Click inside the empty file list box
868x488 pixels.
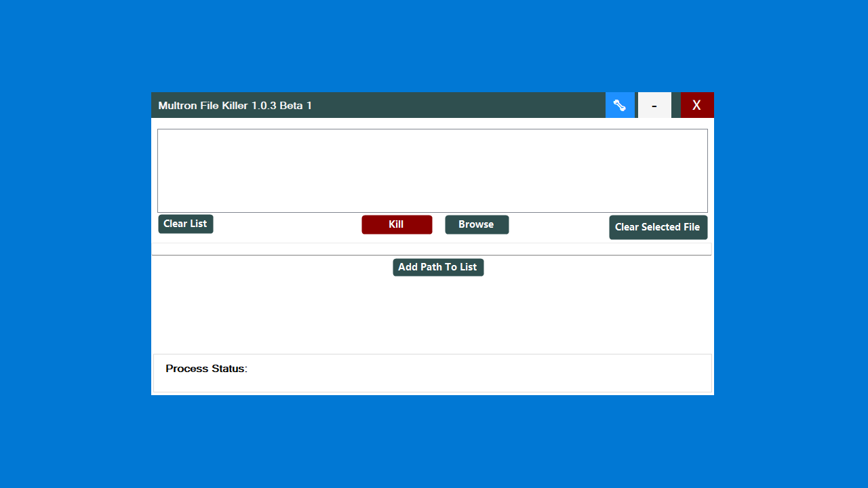432,170
